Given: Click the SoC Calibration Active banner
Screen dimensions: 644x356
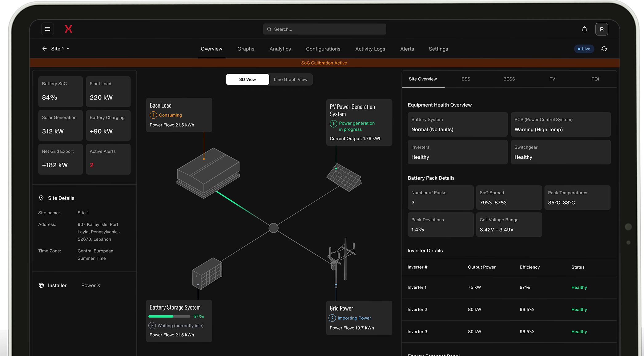Looking at the screenshot, I should point(324,63).
